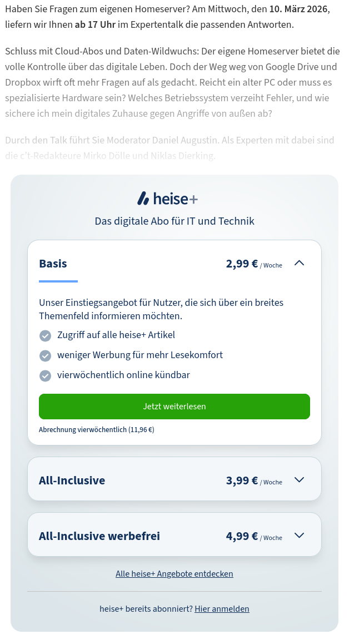Click the Abrechnung vierwöchentlich billing note
The width and height of the screenshot is (359, 644).
tap(96, 430)
